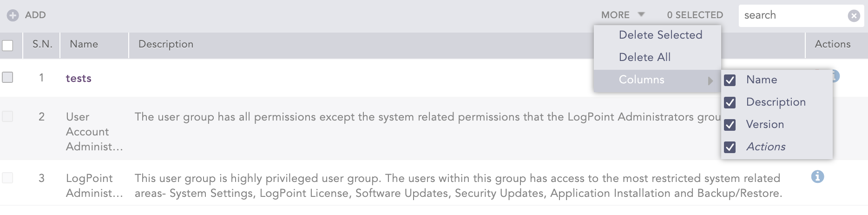This screenshot has width=868, height=215.
Task: Click the Description column header
Action: pyautogui.click(x=166, y=44)
